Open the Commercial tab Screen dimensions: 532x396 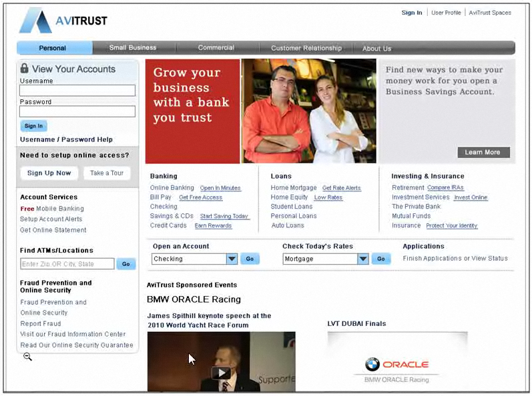tap(216, 48)
